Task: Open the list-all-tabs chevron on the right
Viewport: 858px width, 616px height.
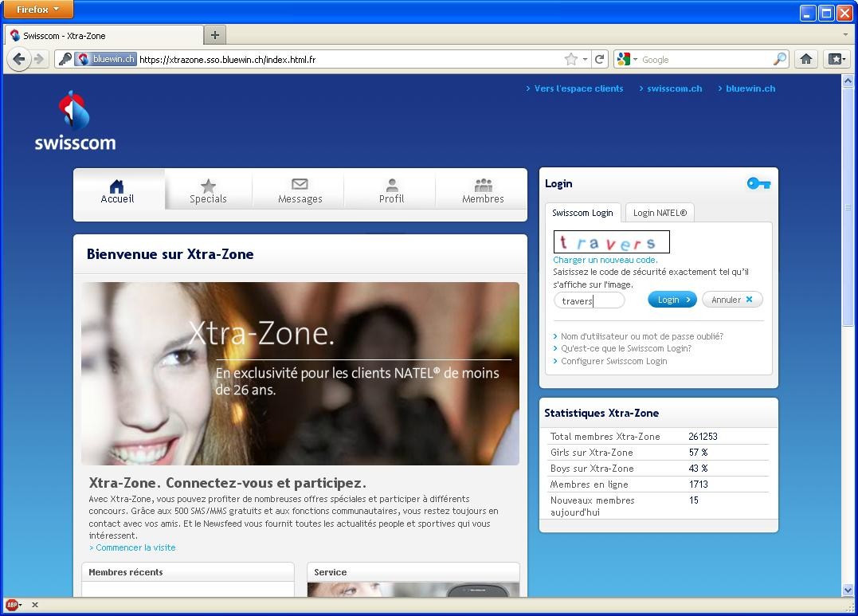Action: click(846, 34)
